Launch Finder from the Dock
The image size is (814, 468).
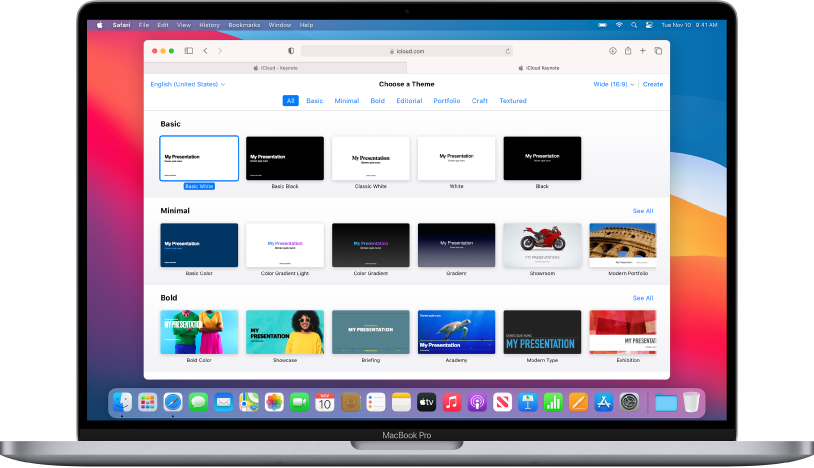tap(123, 402)
